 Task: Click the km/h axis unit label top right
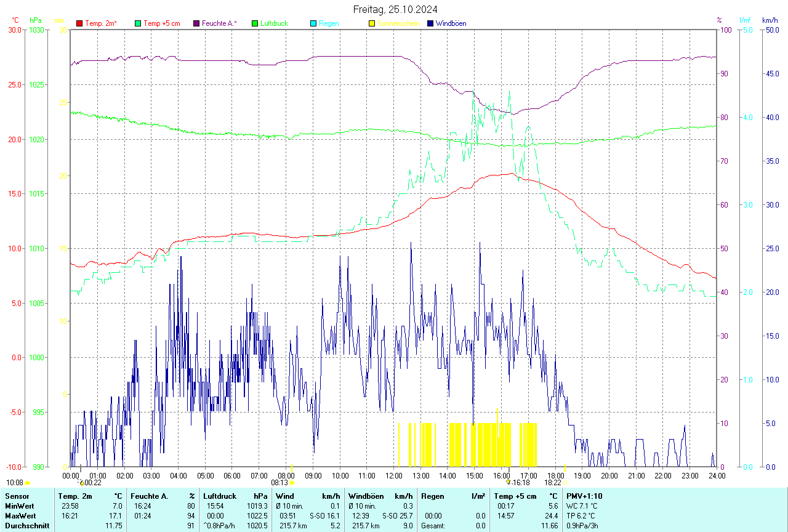(x=769, y=20)
